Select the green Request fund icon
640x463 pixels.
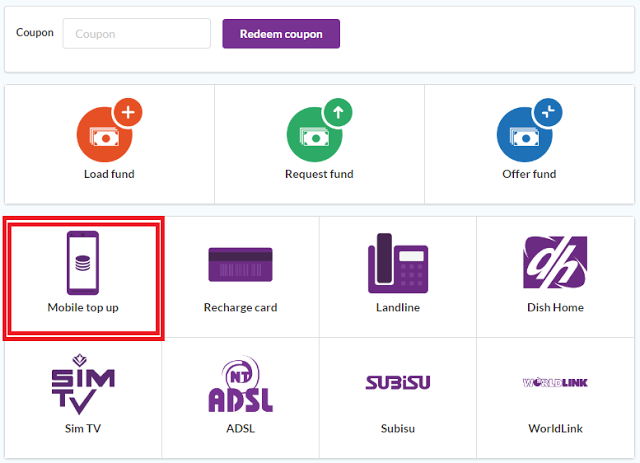click(315, 134)
